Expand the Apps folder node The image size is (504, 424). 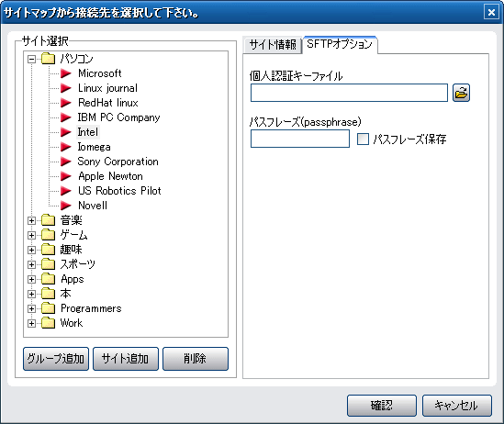[x=31, y=279]
